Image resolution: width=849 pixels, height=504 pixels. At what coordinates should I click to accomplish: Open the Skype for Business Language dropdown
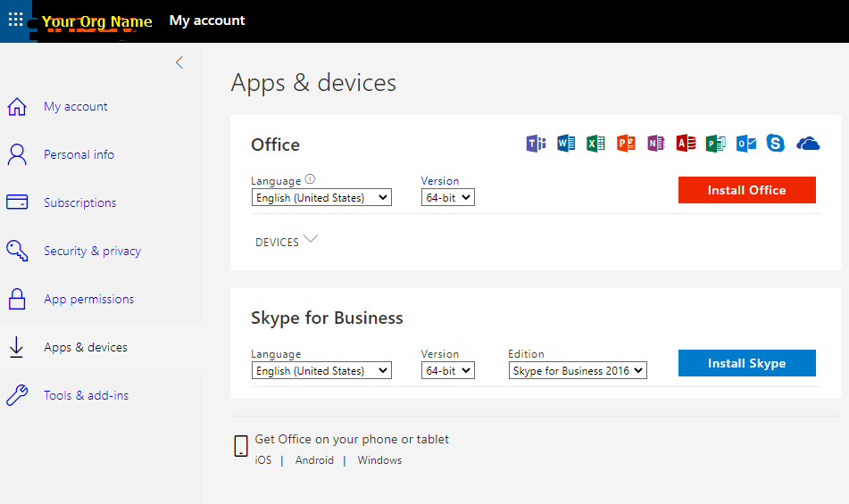click(321, 370)
